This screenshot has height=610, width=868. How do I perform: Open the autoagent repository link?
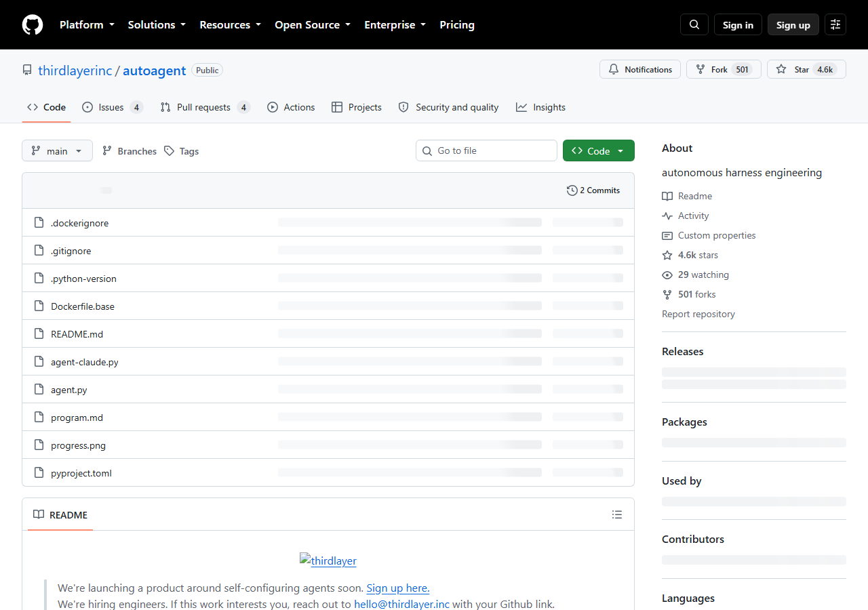(x=155, y=70)
